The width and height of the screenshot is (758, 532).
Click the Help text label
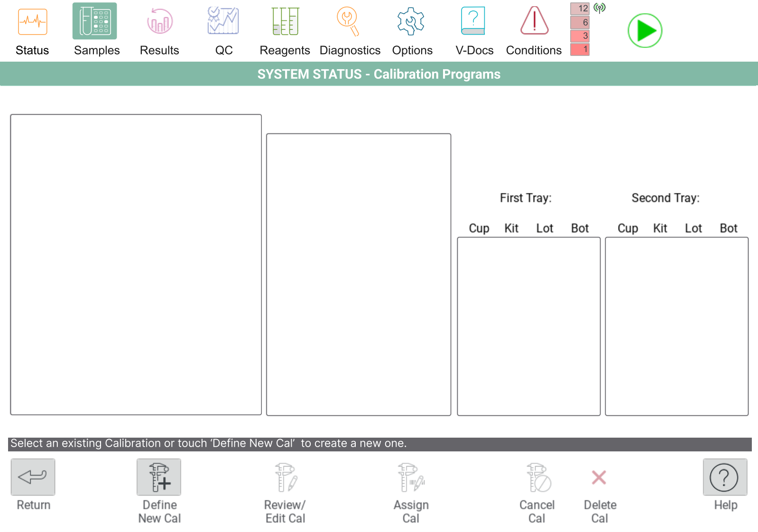pos(726,505)
